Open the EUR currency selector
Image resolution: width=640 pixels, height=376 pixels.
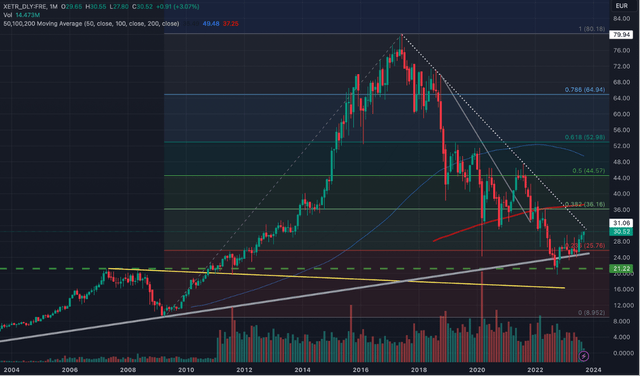coord(622,5)
